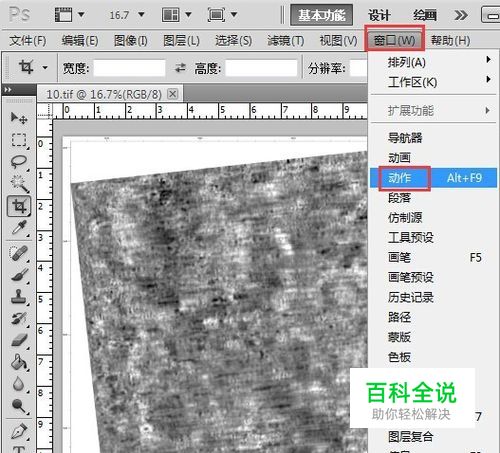This screenshot has width=500, height=453.
Task: Open the 滤镜(T) menu
Action: (x=286, y=41)
